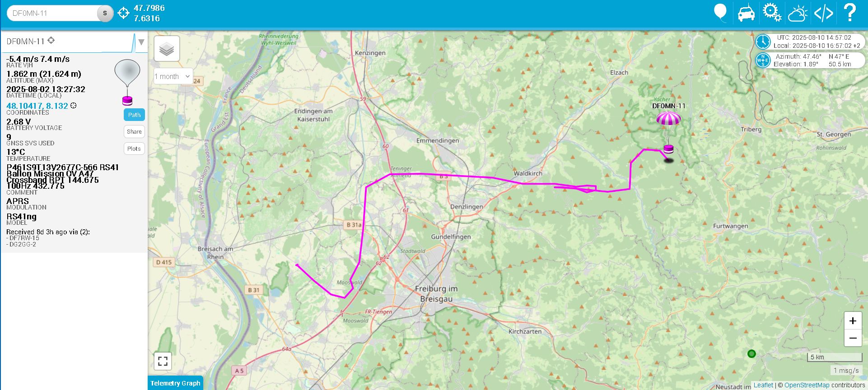The height and width of the screenshot is (390, 868).
Task: Click the S search button
Action: pos(105,13)
